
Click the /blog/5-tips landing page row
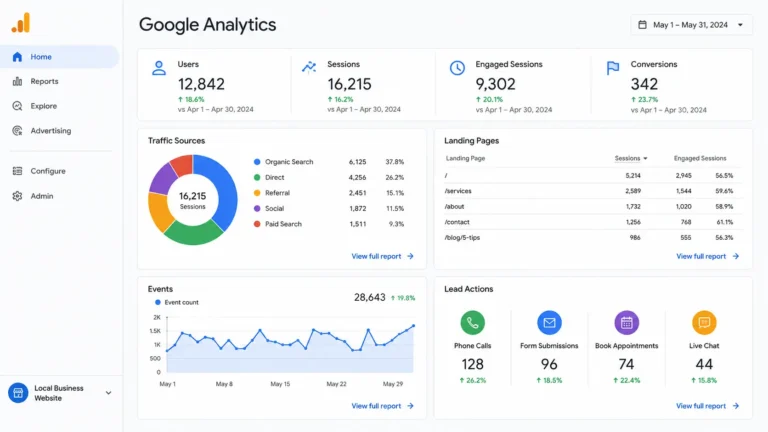[593, 238]
